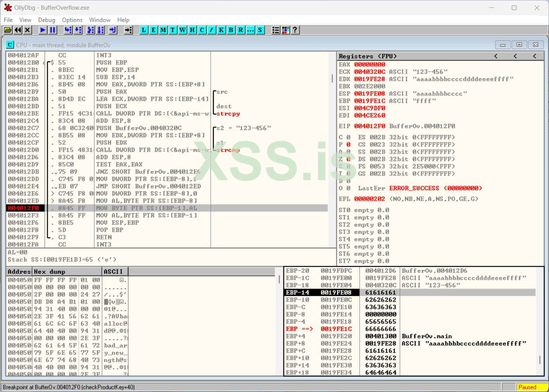Image resolution: width=549 pixels, height=392 pixels.
Task: Open the Call stack with the K icon
Action: pos(222,30)
